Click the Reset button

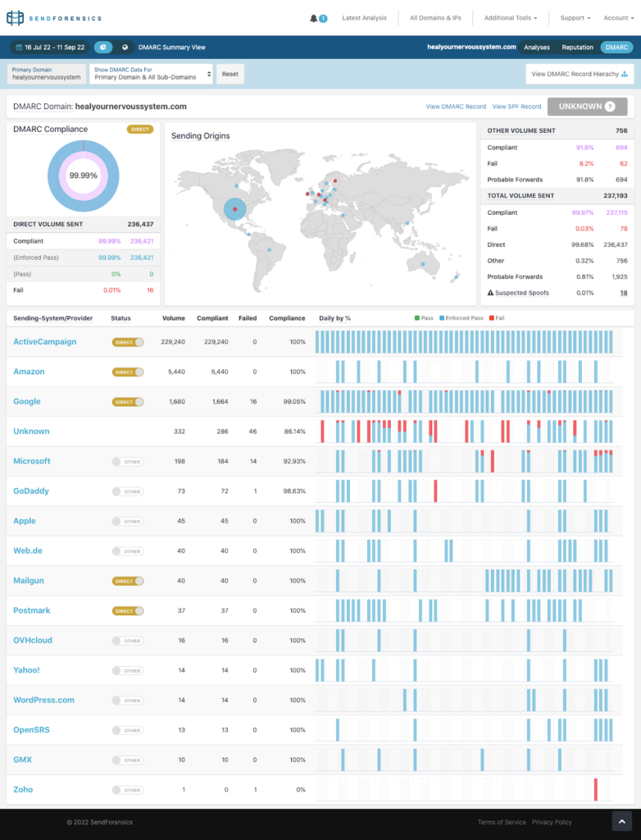[x=230, y=74]
